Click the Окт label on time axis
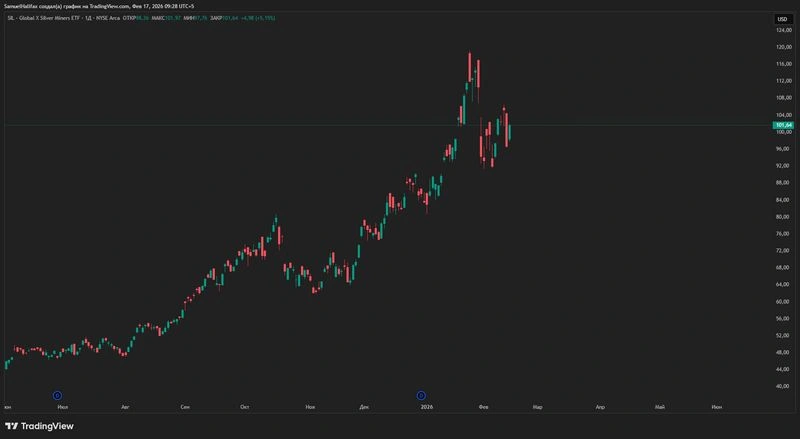This screenshot has height=439, width=800. 245,407
